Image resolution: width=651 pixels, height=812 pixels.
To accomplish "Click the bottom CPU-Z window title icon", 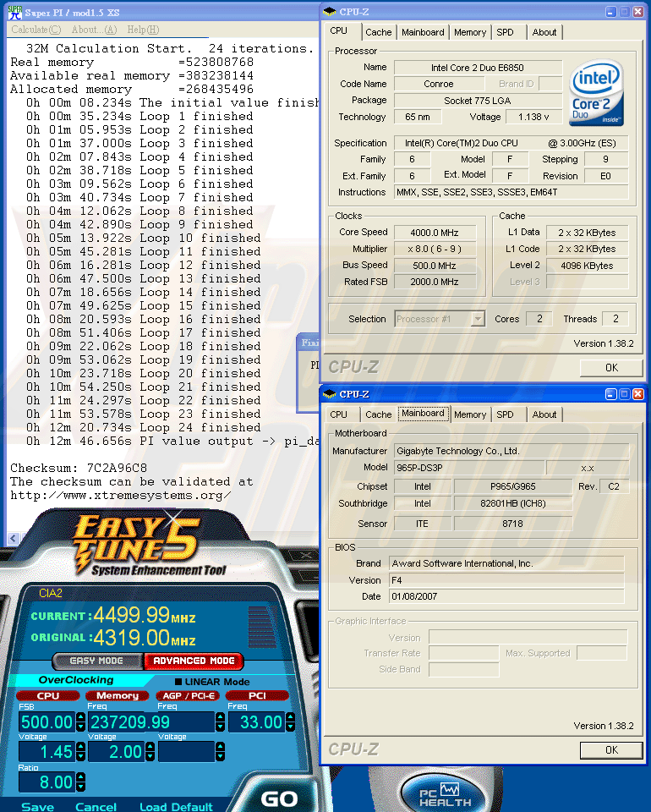I will tap(329, 394).
